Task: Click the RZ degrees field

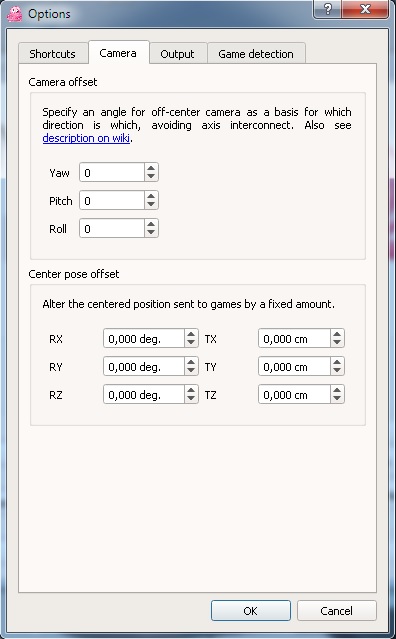Action: tap(144, 394)
